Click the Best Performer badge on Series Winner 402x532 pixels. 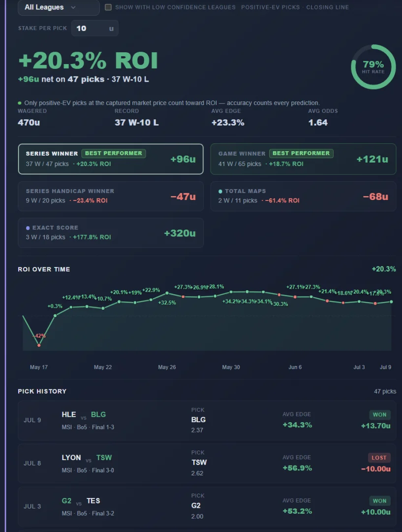click(114, 153)
